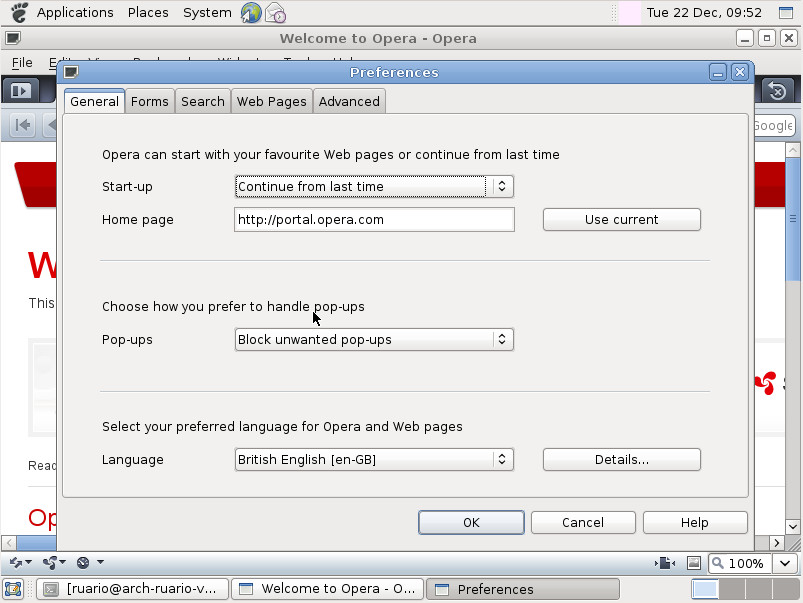Switch to the terminal taskbar window

(x=133, y=589)
